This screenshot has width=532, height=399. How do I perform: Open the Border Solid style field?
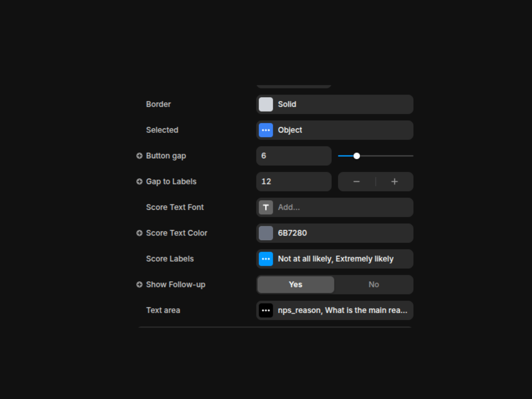coord(342,104)
